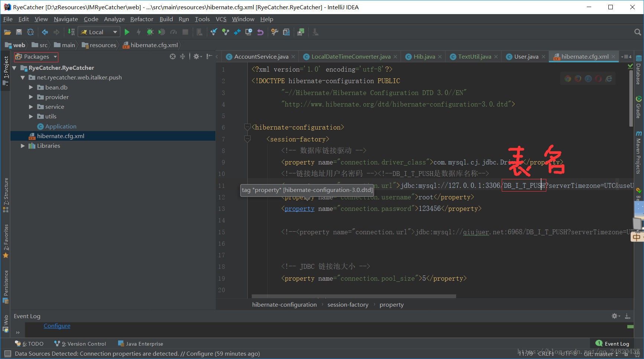The width and height of the screenshot is (644, 359).
Task: Click the Back navigation arrow
Action: click(45, 32)
